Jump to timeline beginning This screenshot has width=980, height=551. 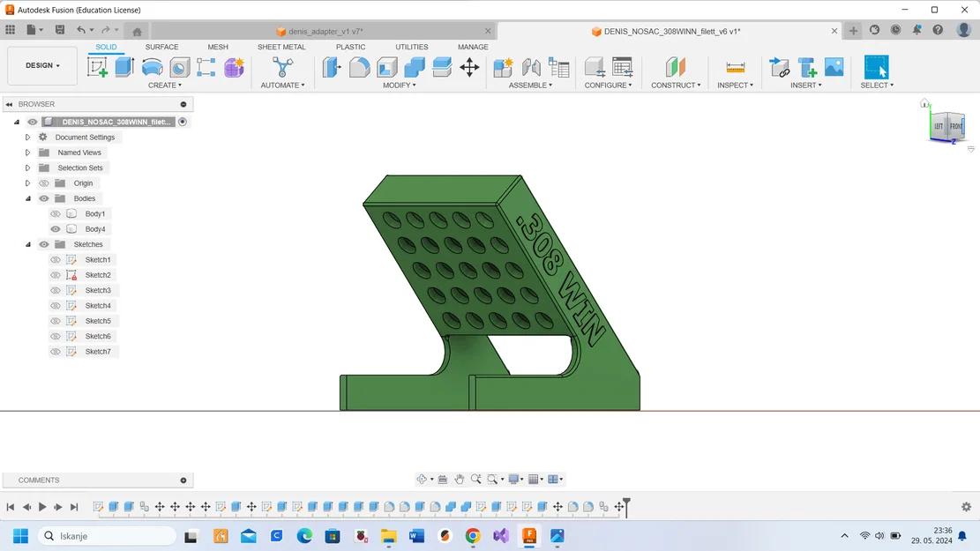pos(11,507)
